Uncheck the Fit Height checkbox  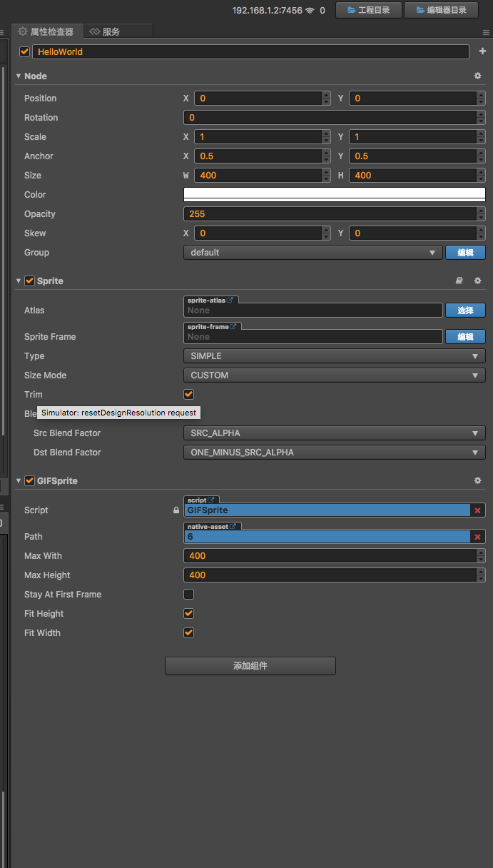[189, 613]
